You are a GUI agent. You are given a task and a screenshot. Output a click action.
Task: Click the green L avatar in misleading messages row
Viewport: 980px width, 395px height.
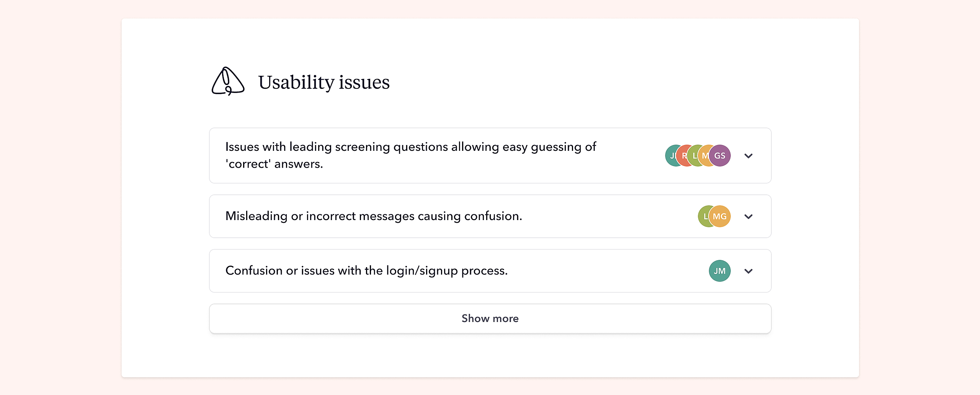point(704,216)
